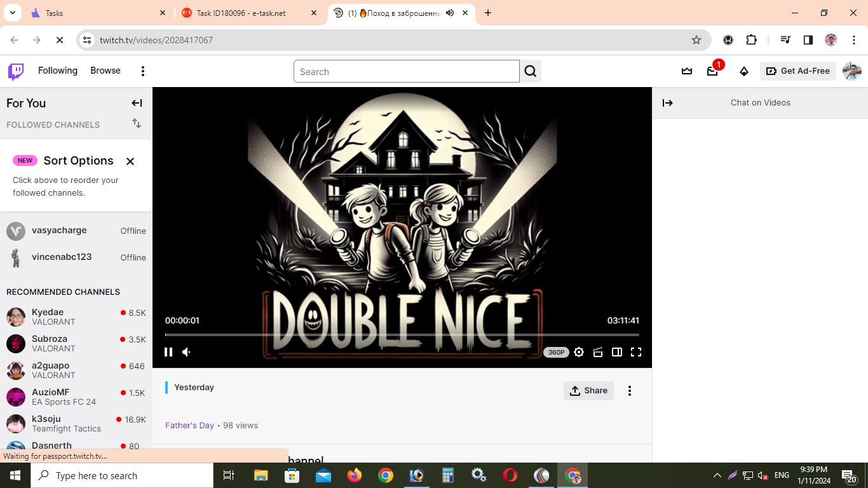The width and height of the screenshot is (868, 488).
Task: Open the Father's Day category link
Action: pyautogui.click(x=189, y=425)
